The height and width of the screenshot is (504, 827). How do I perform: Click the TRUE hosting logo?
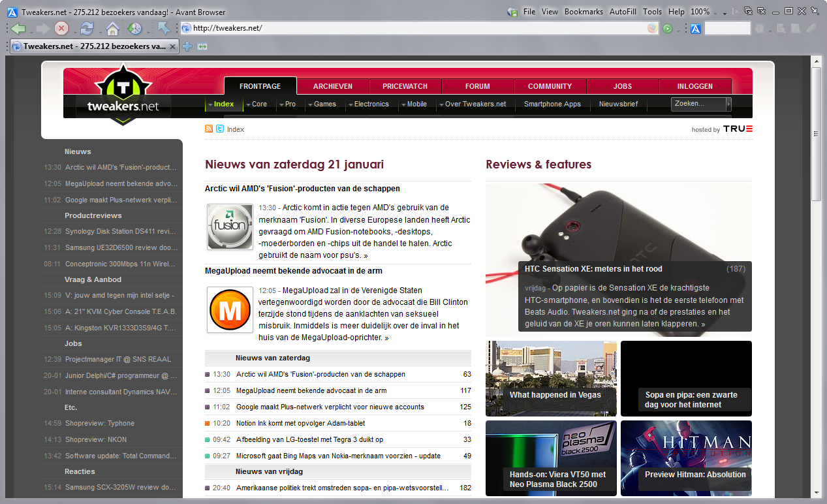coord(738,129)
